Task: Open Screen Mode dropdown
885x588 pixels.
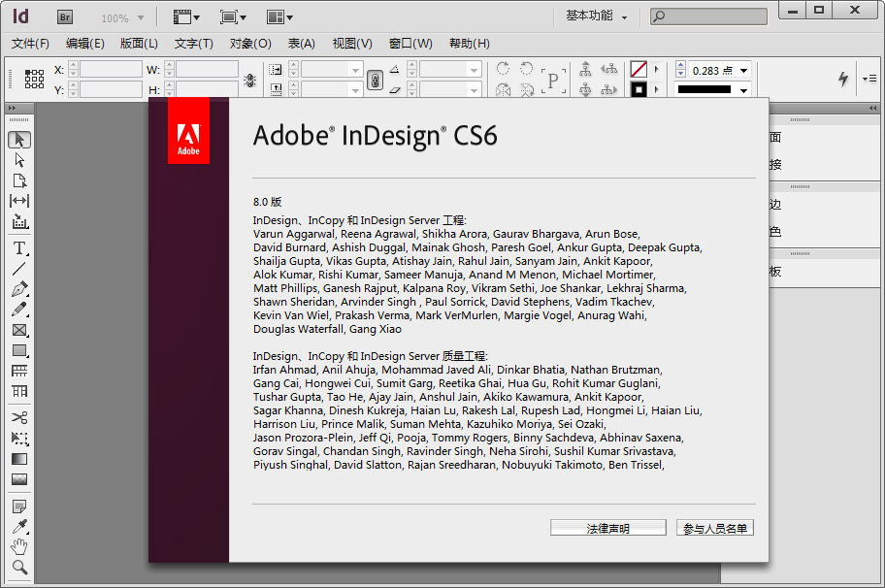Action: (233, 17)
